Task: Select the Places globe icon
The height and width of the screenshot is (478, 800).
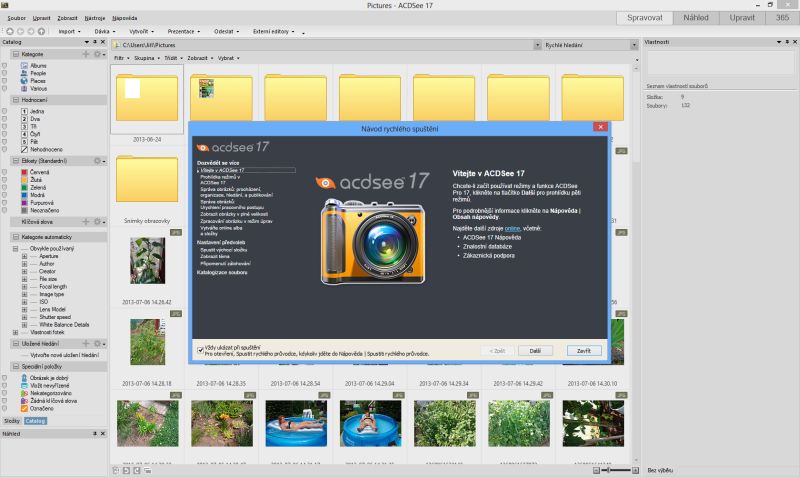Action: 24,81
